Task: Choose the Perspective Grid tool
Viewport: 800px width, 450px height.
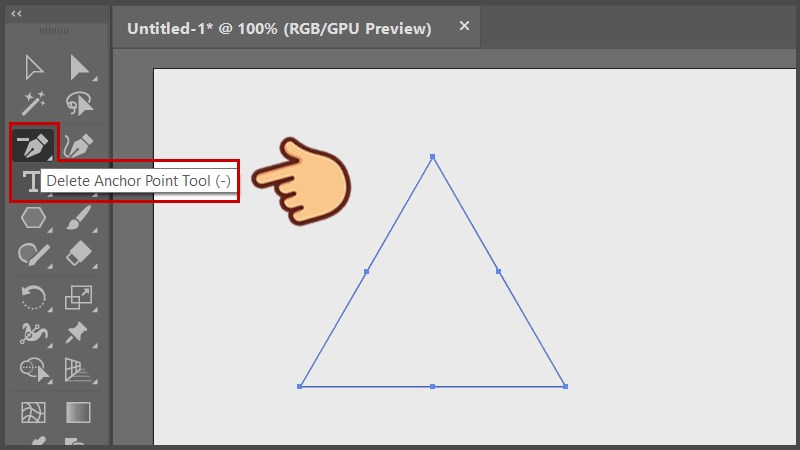Action: pyautogui.click(x=78, y=369)
